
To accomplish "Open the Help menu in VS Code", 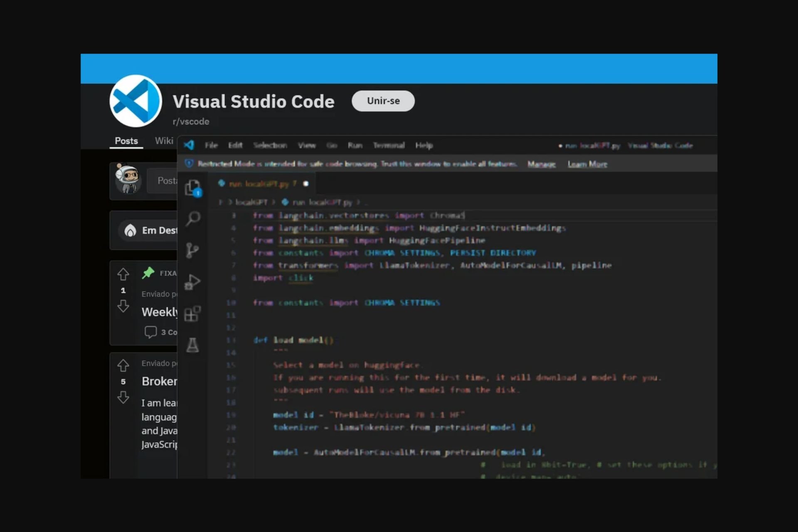I will tap(424, 145).
